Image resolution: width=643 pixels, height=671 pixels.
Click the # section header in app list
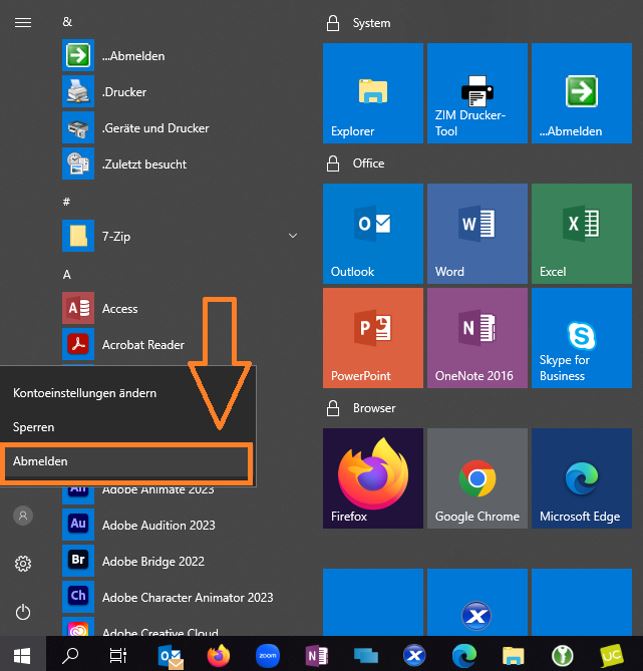coord(66,202)
